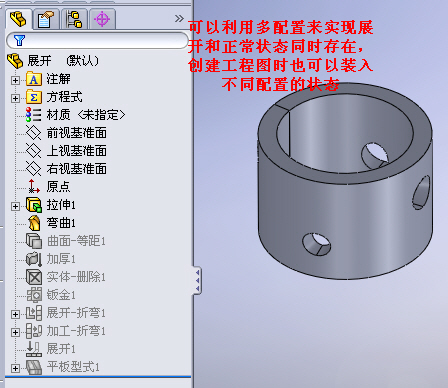Screen dimensions: 448x388
Task: Select the 原点 label
Action: [x=58, y=187]
